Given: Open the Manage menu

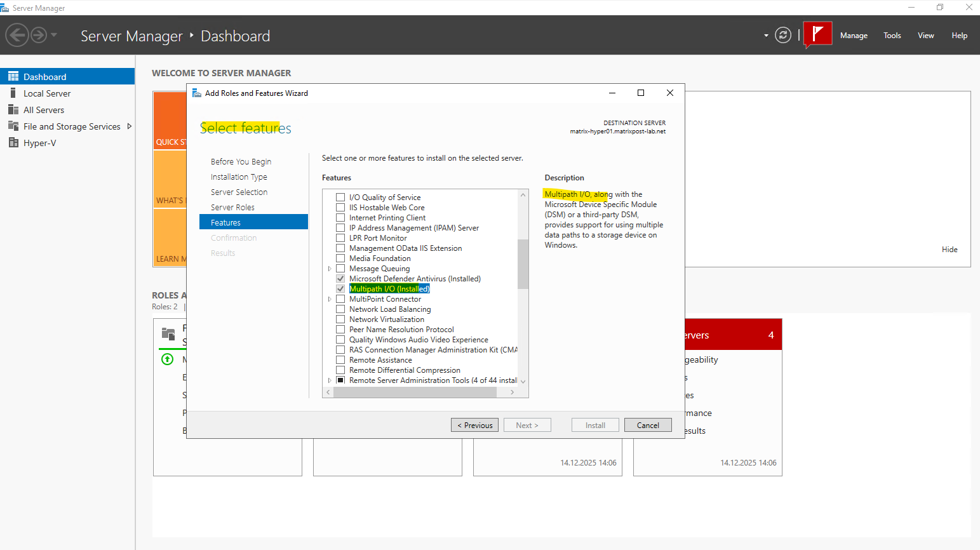Looking at the screenshot, I should [854, 36].
